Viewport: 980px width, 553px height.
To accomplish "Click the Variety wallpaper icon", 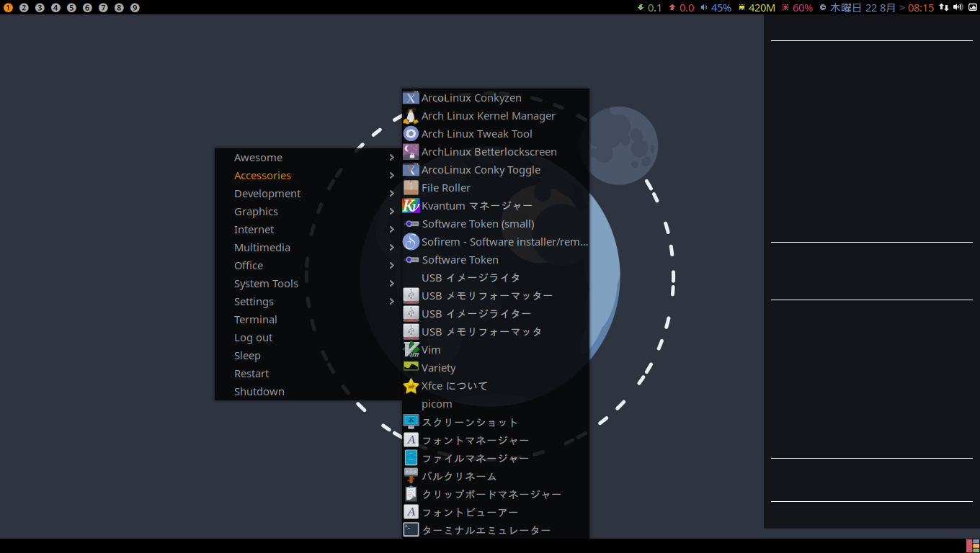I will tap(411, 367).
